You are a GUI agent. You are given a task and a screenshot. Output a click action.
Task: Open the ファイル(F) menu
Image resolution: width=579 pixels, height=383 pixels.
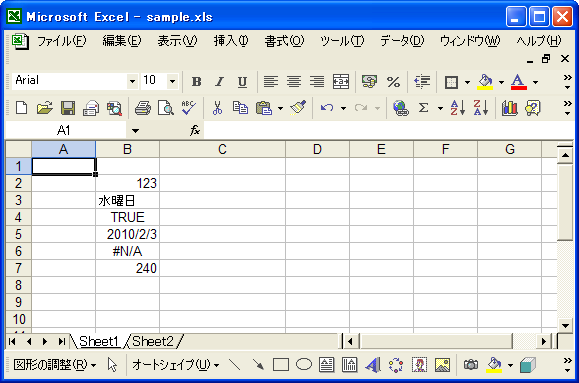pyautogui.click(x=62, y=41)
